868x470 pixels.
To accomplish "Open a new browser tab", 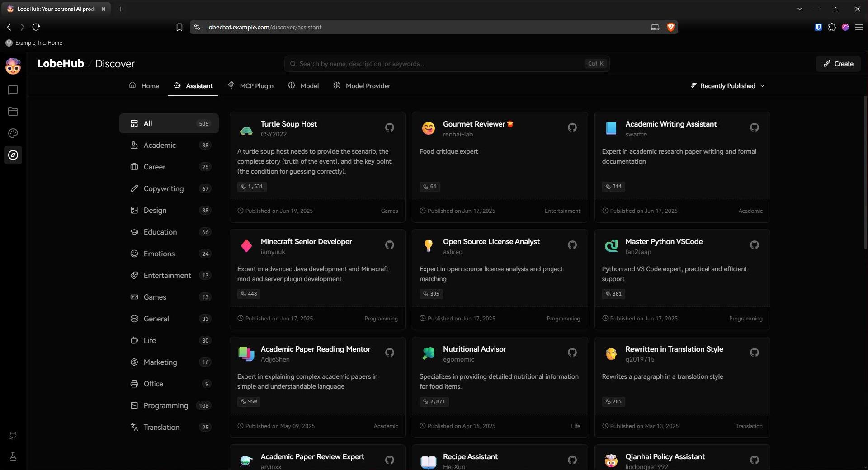I will click(120, 9).
